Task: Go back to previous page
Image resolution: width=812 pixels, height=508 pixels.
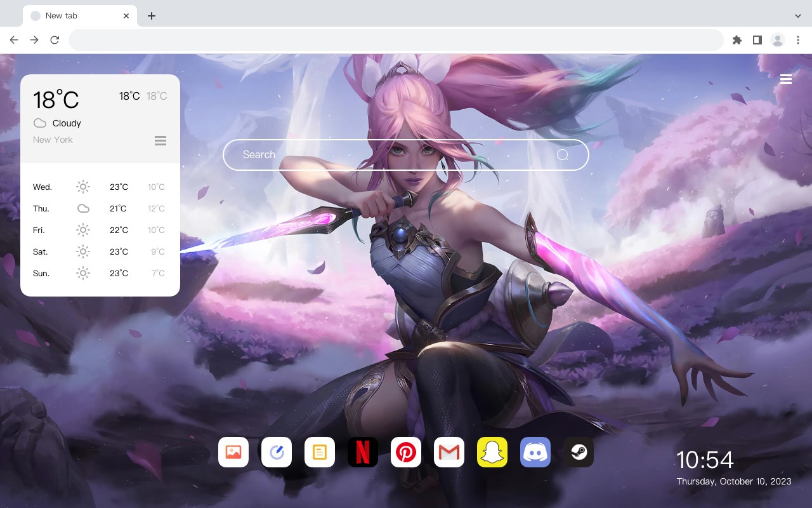Action: (14, 40)
